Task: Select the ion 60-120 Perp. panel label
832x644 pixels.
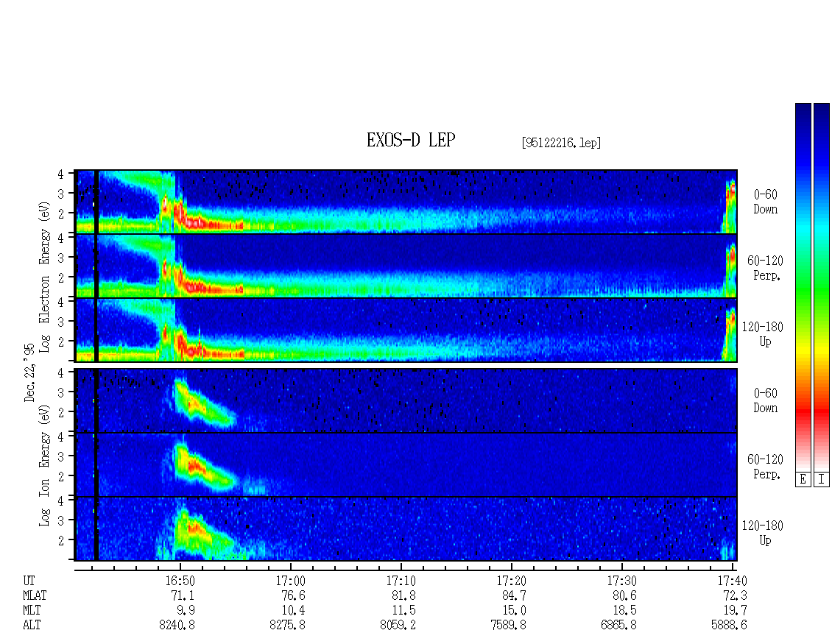Action: 765,467
